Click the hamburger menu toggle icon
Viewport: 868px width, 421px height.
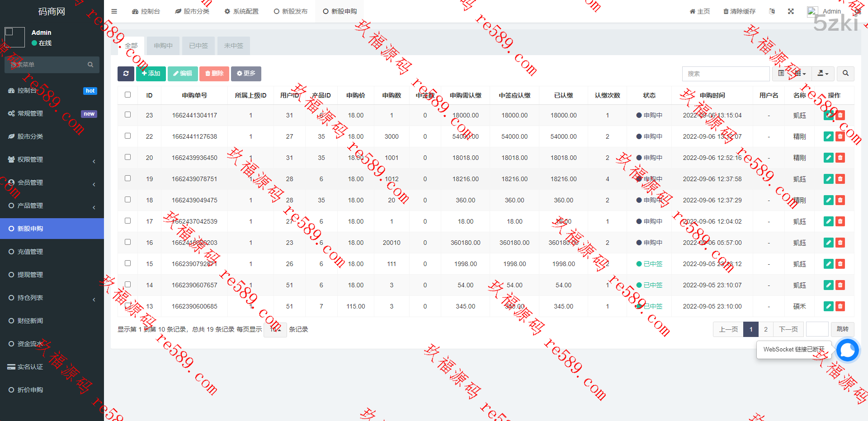[x=114, y=11]
